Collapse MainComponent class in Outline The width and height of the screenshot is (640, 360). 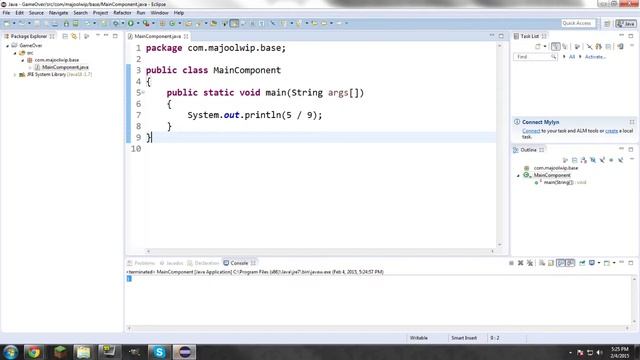(518, 176)
